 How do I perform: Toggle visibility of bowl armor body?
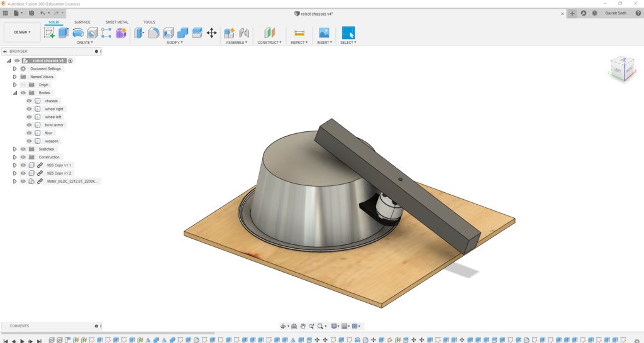(x=29, y=125)
